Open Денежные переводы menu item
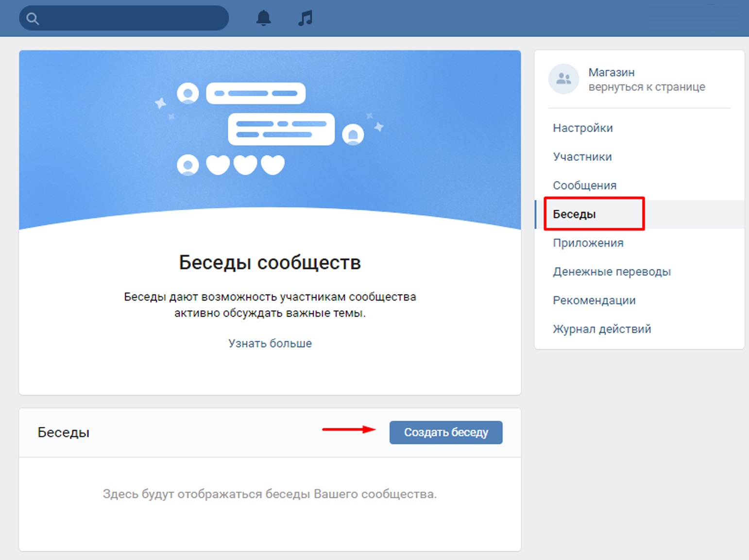749x560 pixels. coord(612,272)
